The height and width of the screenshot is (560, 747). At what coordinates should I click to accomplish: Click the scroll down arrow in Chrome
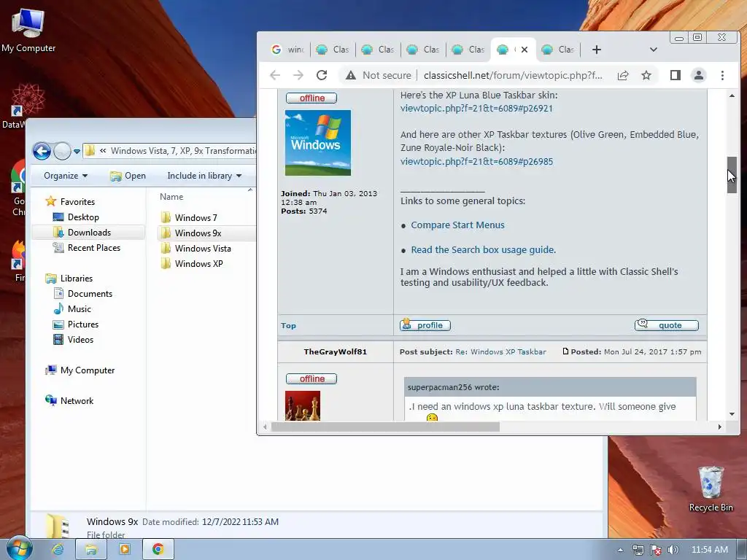click(732, 414)
